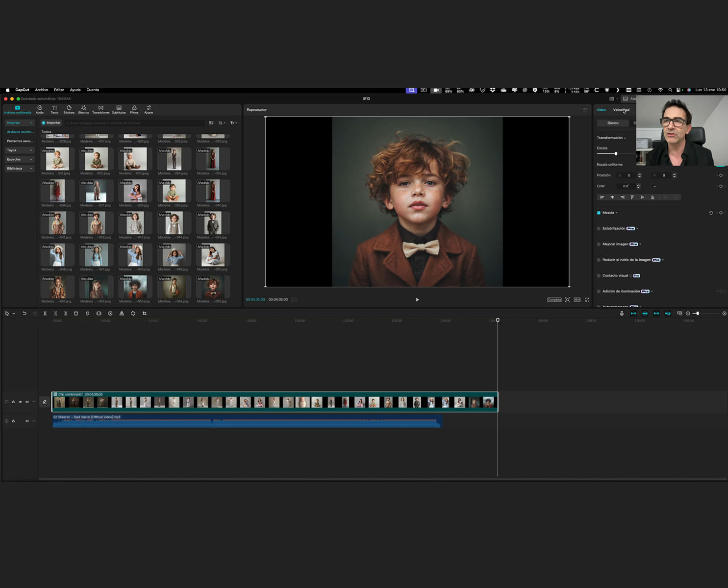Expand the Tuyos dropdown

pyautogui.click(x=20, y=150)
